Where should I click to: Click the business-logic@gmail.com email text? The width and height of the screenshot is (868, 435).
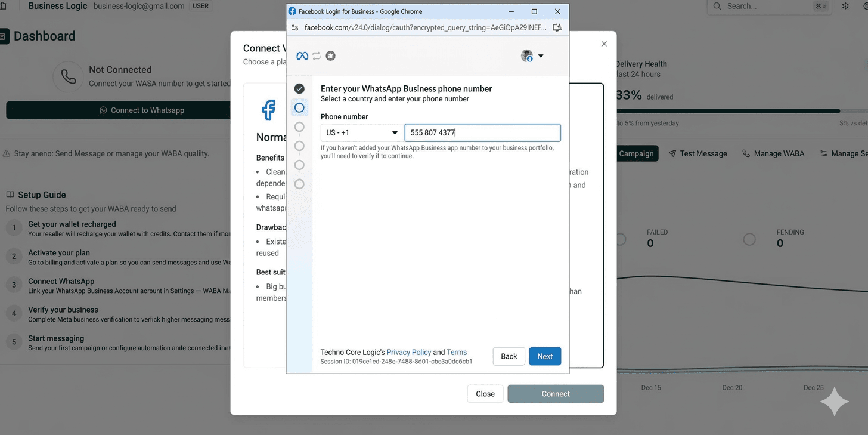[139, 6]
